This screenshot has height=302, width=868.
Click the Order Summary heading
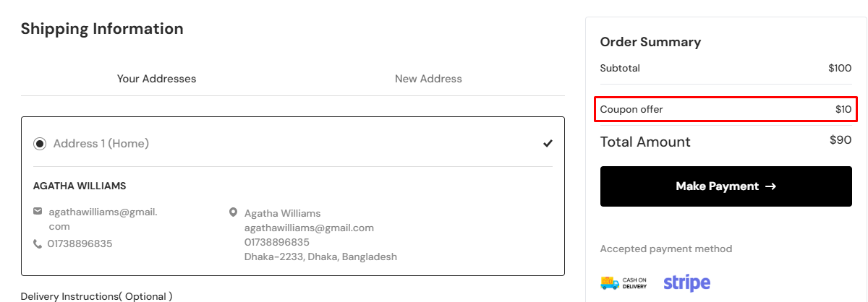[x=650, y=42]
